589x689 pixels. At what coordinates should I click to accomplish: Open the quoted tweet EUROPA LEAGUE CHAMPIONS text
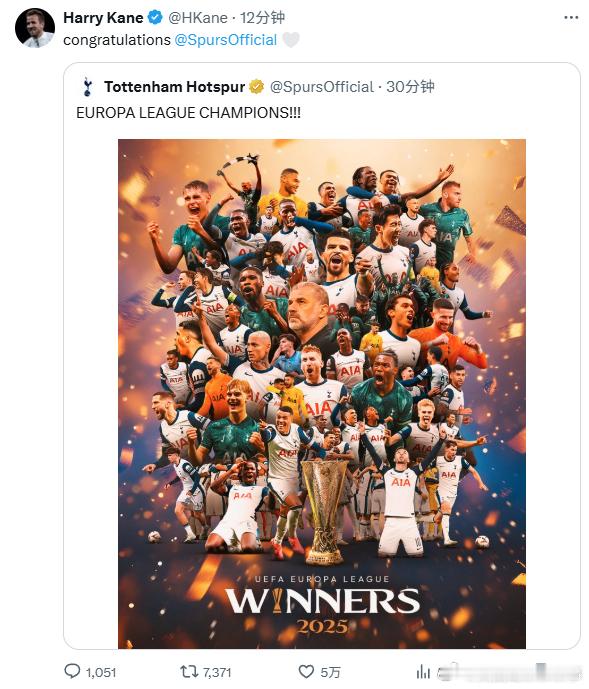pyautogui.click(x=189, y=113)
